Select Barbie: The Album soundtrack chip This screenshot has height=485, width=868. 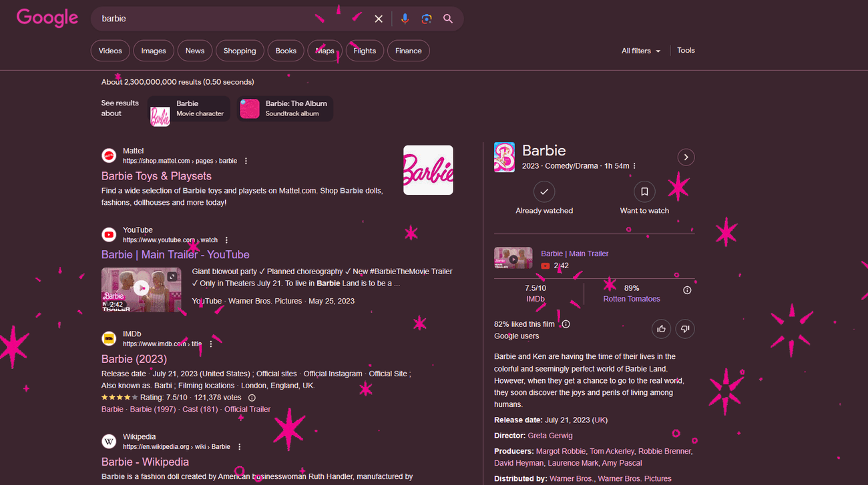coord(286,109)
